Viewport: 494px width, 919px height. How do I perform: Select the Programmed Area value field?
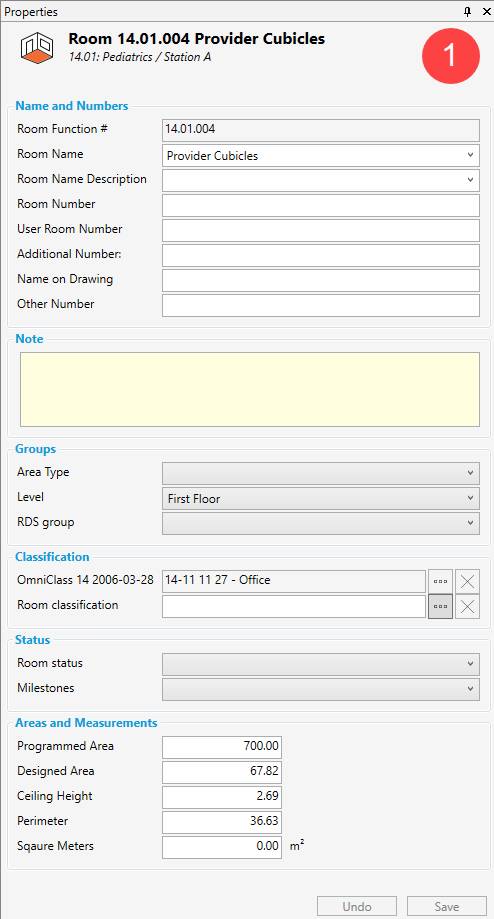pyautogui.click(x=222, y=747)
